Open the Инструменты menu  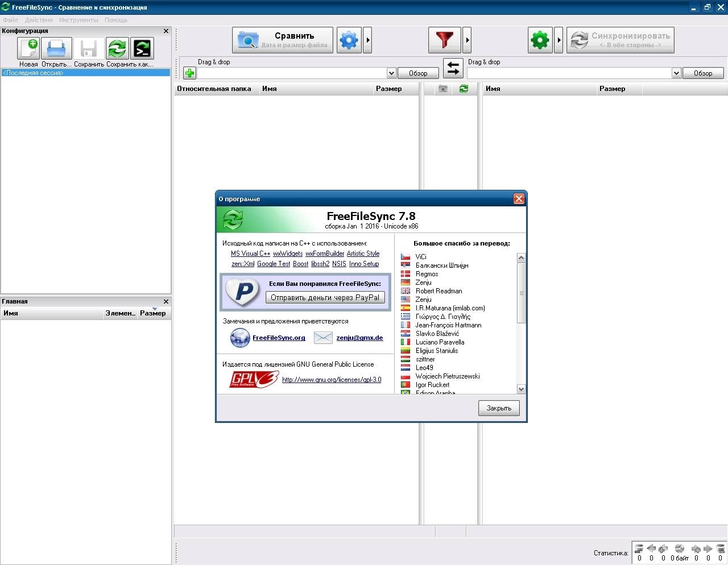click(78, 20)
